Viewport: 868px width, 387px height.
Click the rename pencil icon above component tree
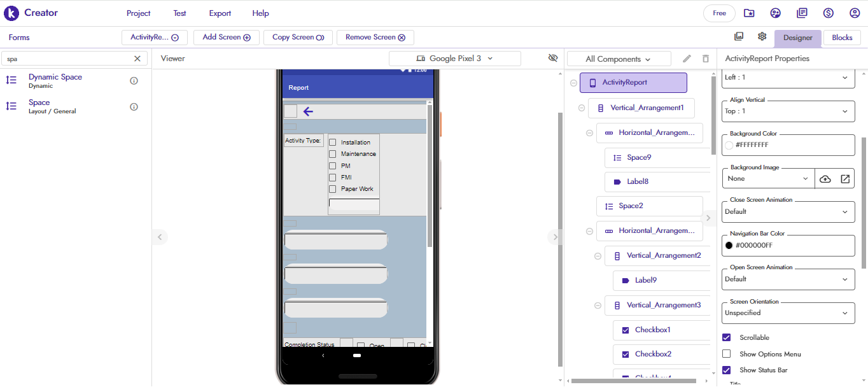[687, 59]
